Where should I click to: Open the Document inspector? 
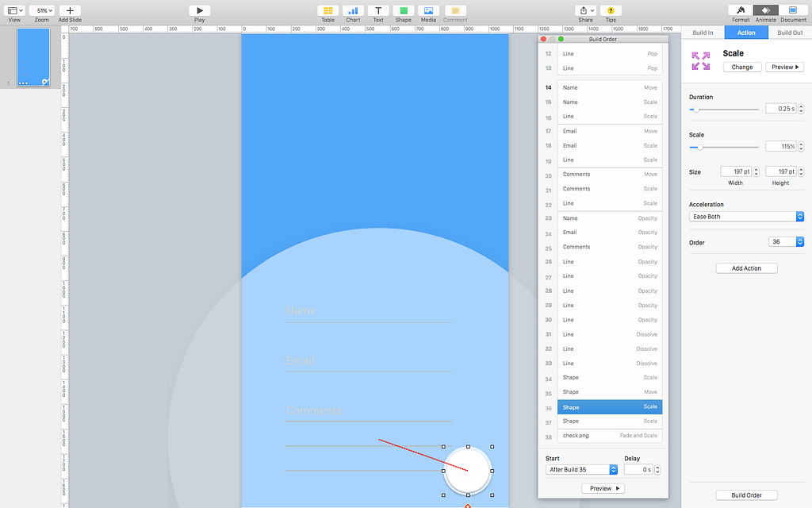(793, 10)
